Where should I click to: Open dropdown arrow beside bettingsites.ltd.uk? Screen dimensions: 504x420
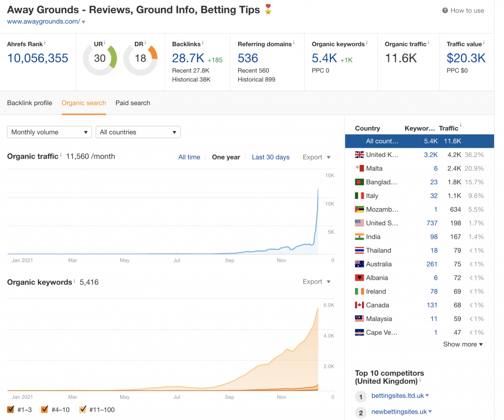(x=427, y=395)
